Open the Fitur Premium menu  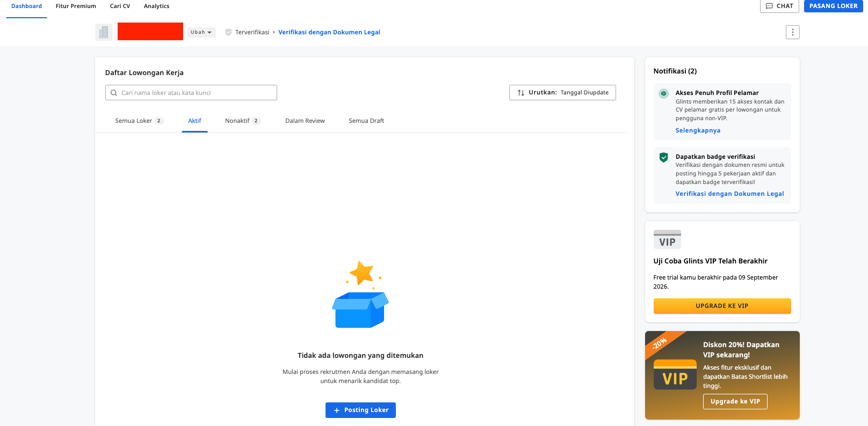[76, 6]
